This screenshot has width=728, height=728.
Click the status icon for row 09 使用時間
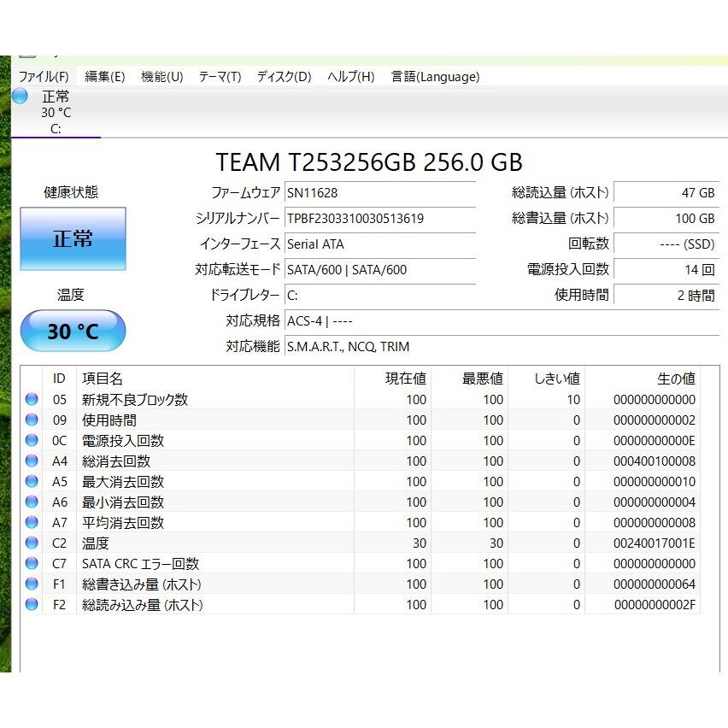32,420
